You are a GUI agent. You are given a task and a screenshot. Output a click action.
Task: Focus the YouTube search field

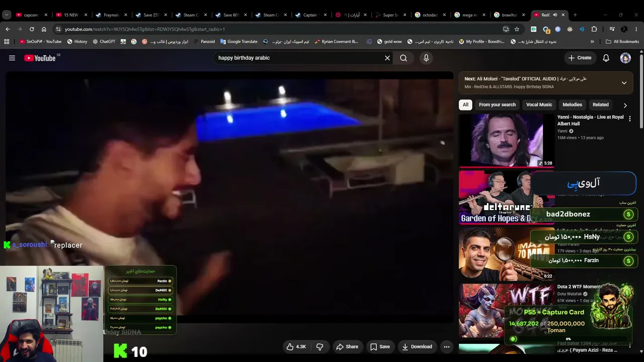(299, 58)
